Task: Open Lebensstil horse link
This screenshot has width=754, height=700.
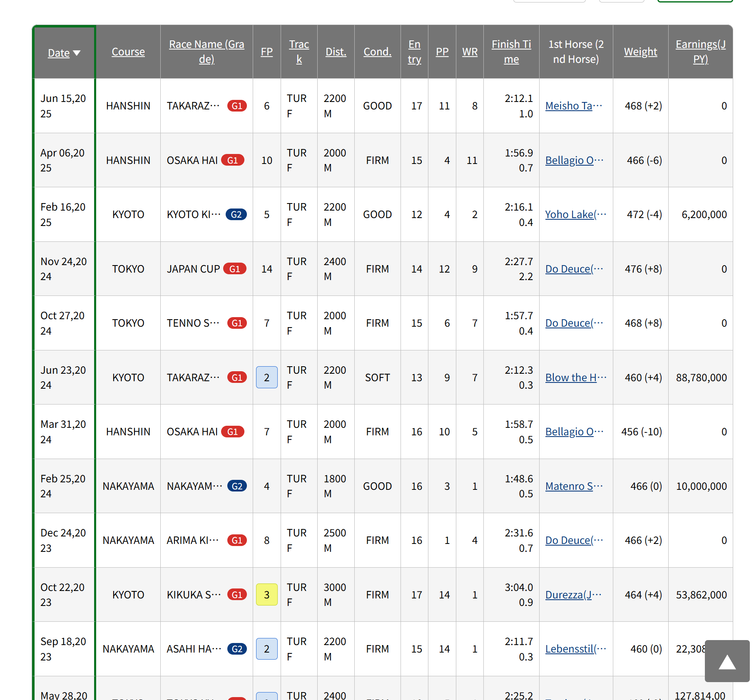Action: [x=576, y=649]
